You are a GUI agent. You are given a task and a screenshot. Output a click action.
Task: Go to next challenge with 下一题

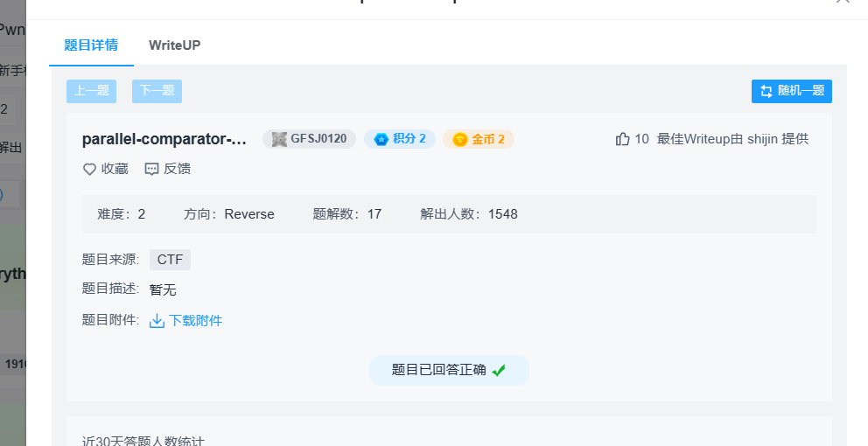(x=157, y=91)
